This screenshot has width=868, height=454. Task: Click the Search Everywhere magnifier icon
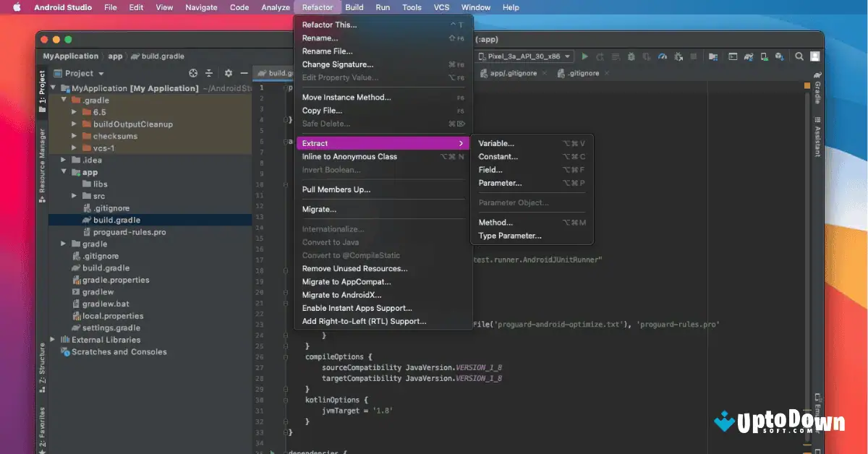click(x=799, y=56)
